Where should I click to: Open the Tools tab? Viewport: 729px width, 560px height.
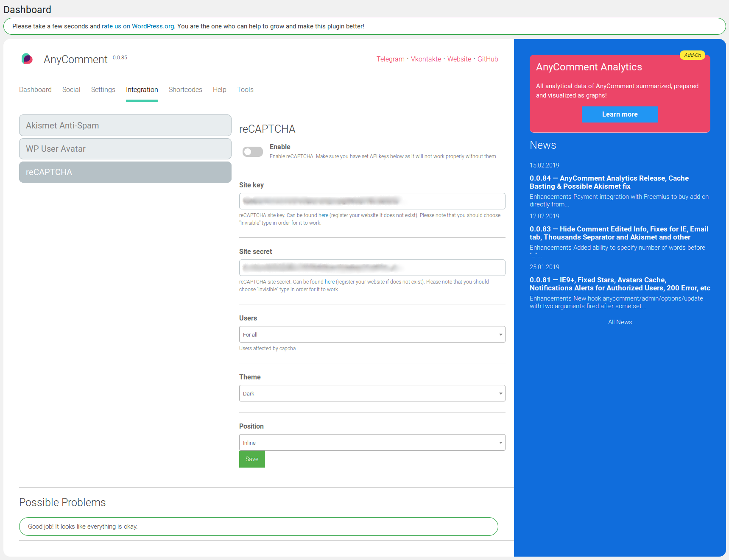pyautogui.click(x=245, y=90)
